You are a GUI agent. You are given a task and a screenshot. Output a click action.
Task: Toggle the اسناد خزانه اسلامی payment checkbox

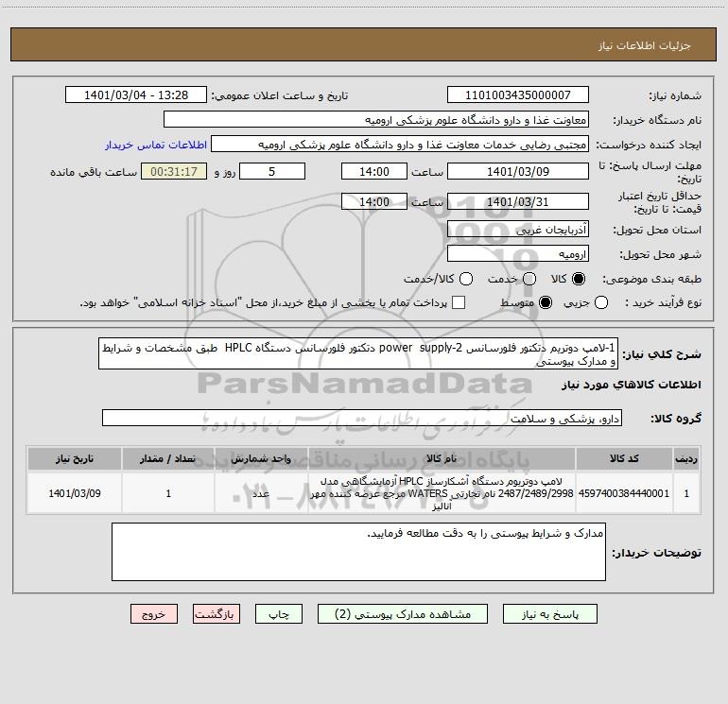click(x=459, y=302)
